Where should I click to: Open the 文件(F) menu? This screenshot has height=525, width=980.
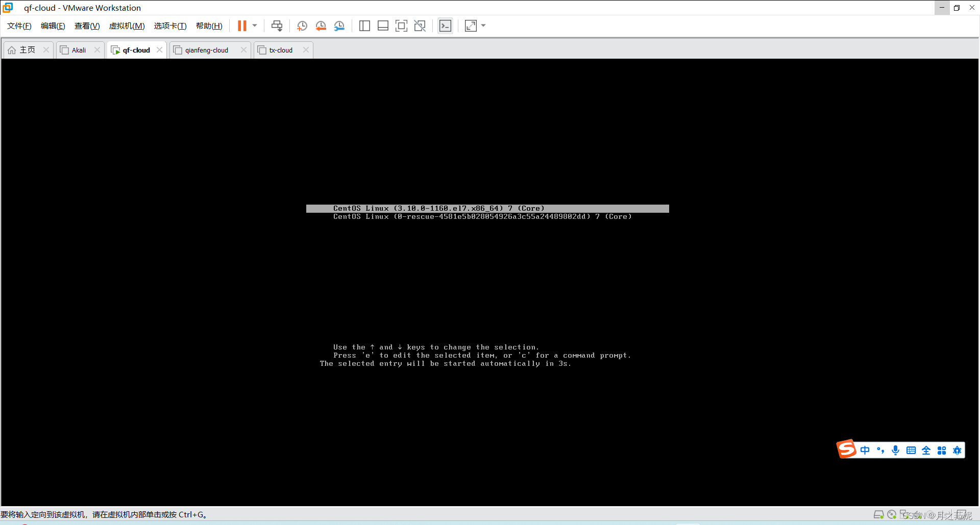(x=19, y=26)
